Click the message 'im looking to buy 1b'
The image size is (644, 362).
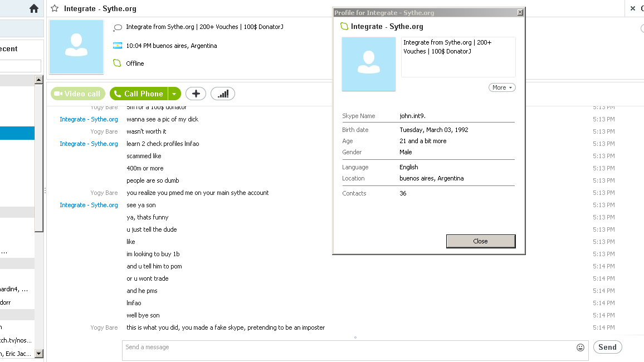[x=153, y=254]
